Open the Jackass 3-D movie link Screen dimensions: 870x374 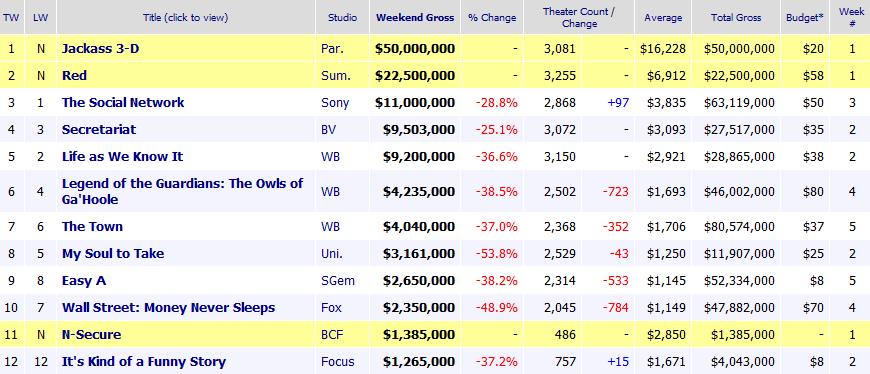(x=100, y=49)
